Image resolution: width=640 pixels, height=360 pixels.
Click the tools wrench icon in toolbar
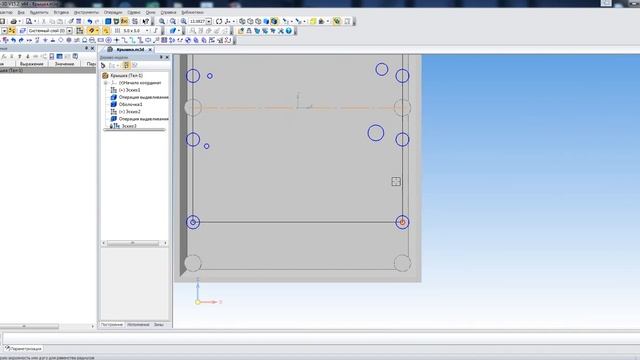pyautogui.click(x=281, y=31)
